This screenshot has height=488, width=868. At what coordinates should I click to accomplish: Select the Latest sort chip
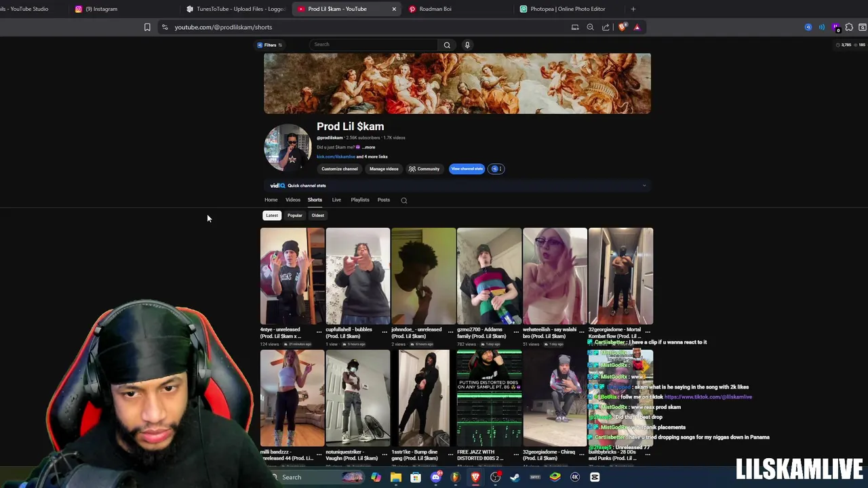(272, 216)
